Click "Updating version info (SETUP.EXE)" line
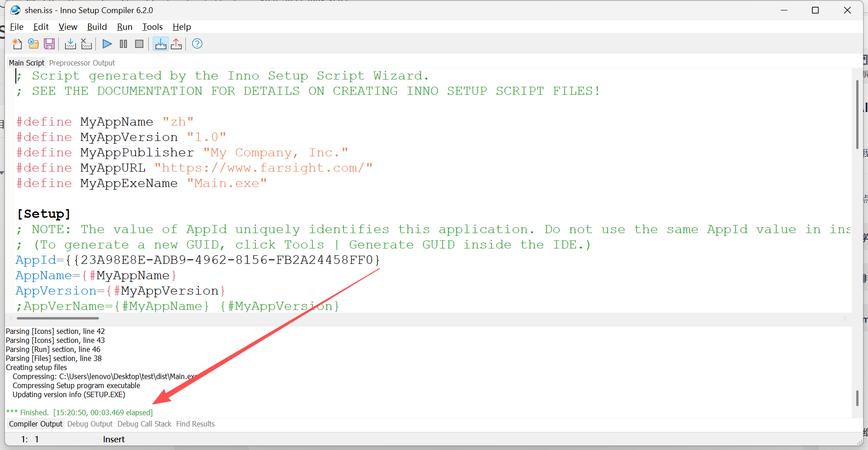 pos(69,394)
